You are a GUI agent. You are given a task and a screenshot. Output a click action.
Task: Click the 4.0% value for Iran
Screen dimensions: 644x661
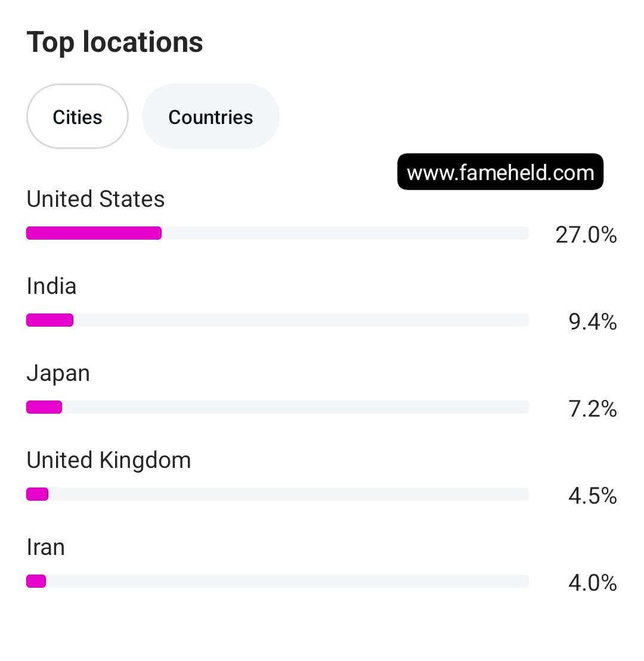click(x=592, y=583)
